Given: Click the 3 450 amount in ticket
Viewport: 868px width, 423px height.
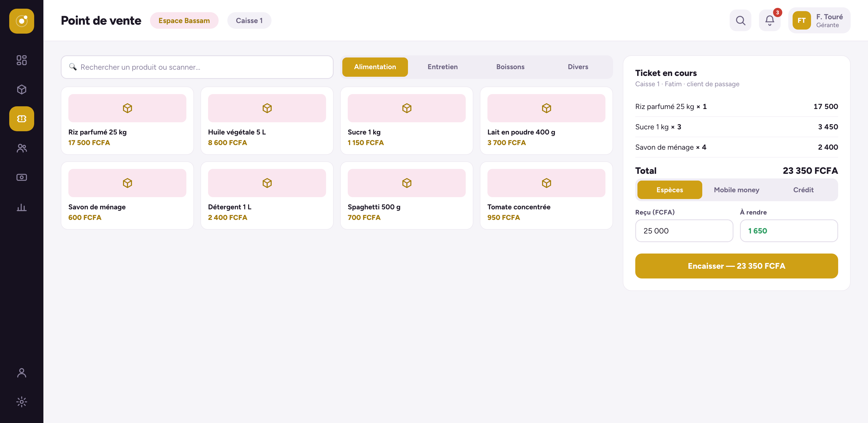Looking at the screenshot, I should 828,127.
